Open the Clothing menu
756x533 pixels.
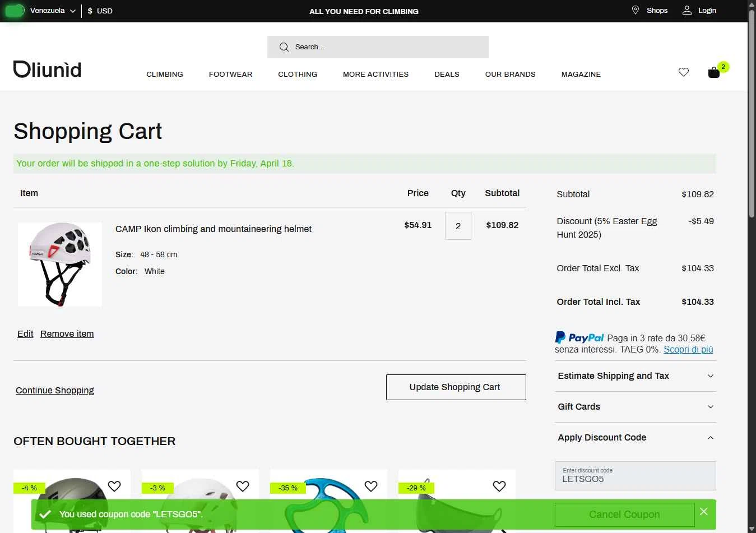(x=298, y=74)
